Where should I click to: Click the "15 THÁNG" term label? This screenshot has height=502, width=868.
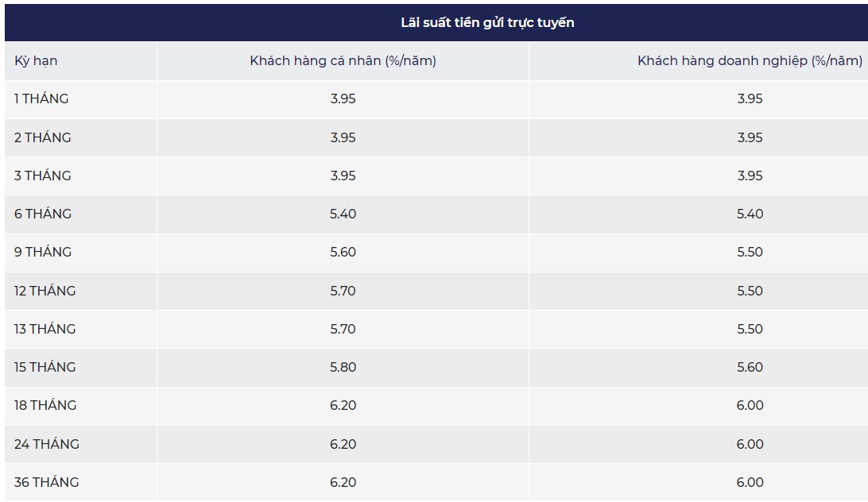pos(45,367)
